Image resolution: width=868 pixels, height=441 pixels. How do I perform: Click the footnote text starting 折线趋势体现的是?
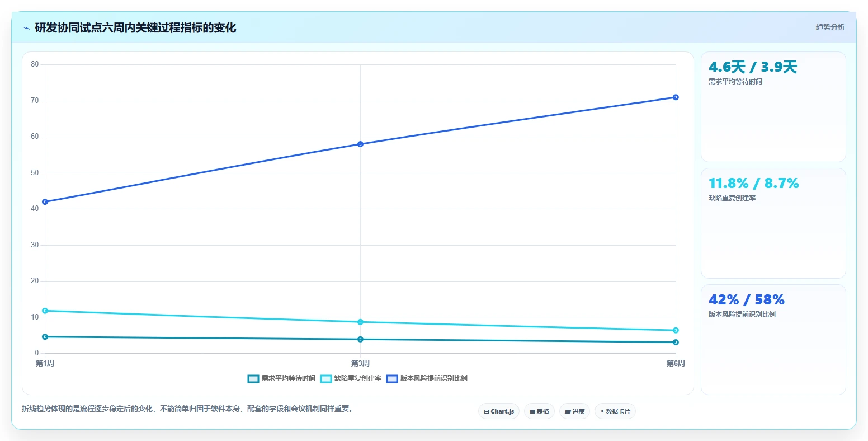pyautogui.click(x=187, y=409)
